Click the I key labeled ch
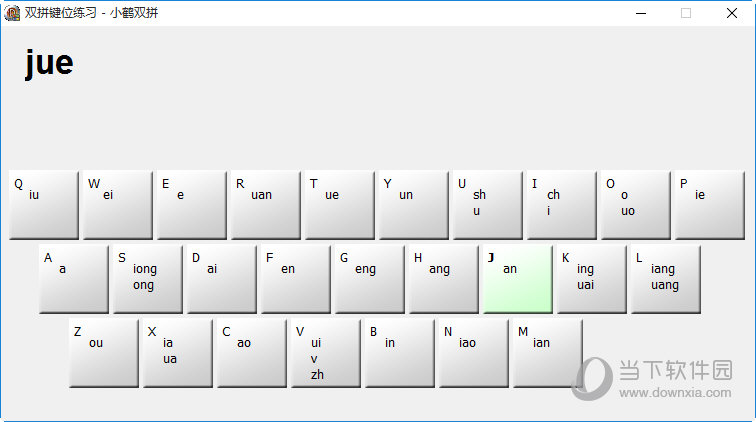The height and width of the screenshot is (422, 756). pyautogui.click(x=561, y=205)
